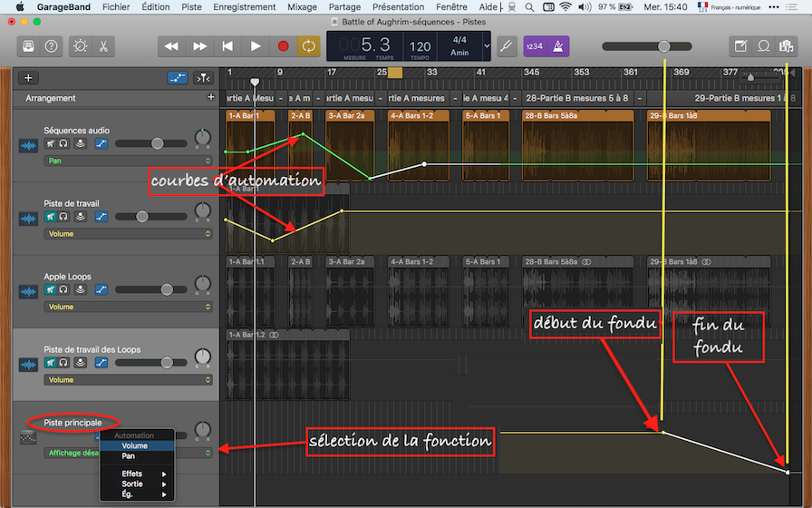Toggle automation on Séquences audio track

coord(101,143)
